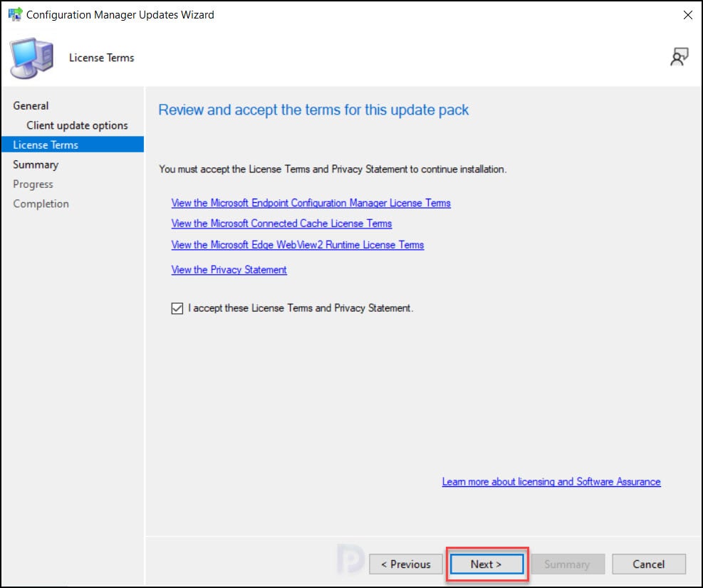703x588 pixels.
Task: View the Privacy Statement link
Action: (229, 270)
